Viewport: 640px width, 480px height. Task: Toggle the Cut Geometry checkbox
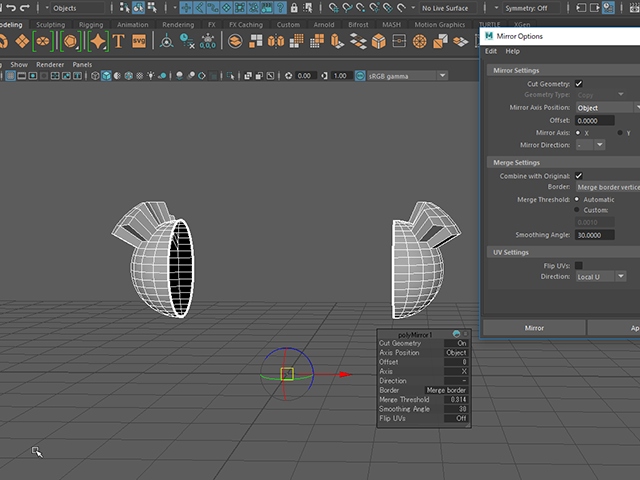579,84
